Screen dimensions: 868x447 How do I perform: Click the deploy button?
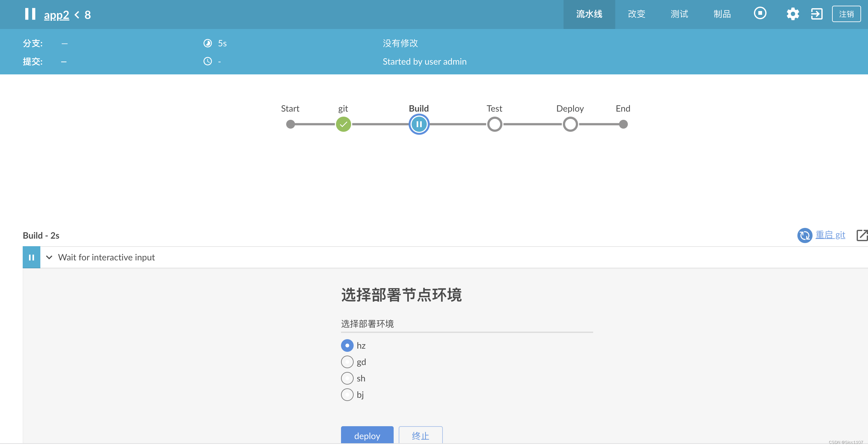pyautogui.click(x=367, y=436)
